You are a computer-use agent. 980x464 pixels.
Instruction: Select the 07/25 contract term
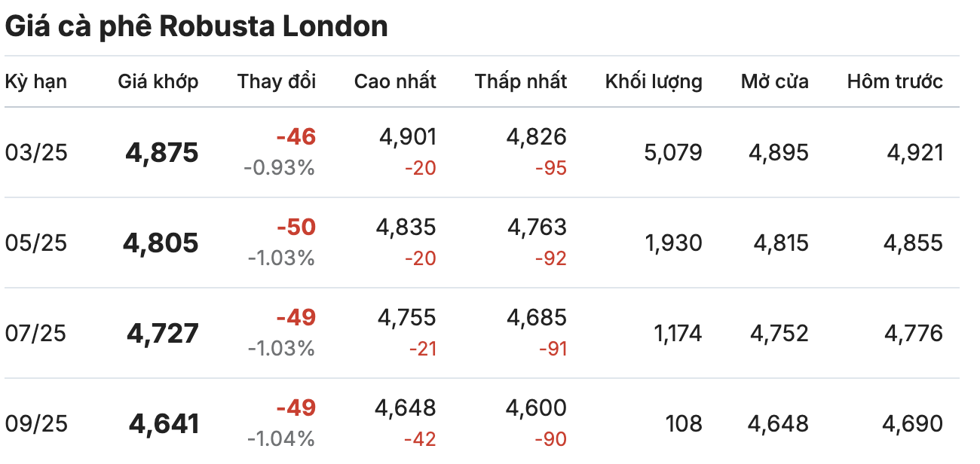click(36, 333)
